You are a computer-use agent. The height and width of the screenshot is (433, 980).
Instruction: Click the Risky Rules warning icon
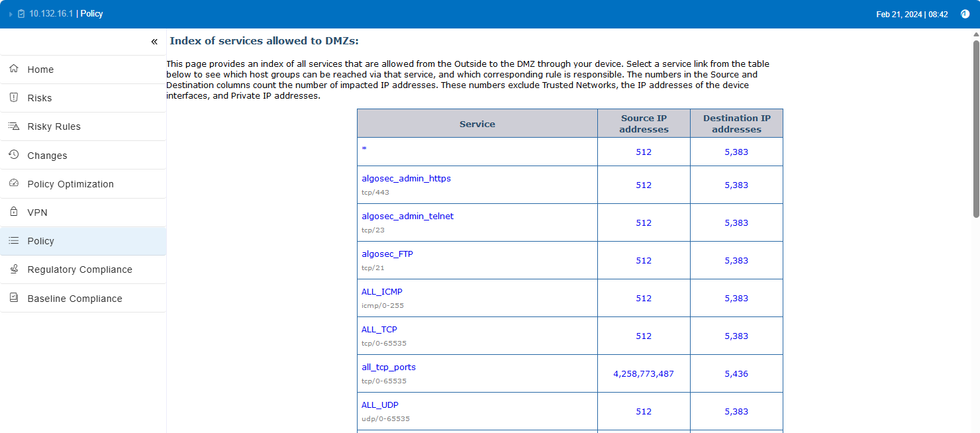14,126
